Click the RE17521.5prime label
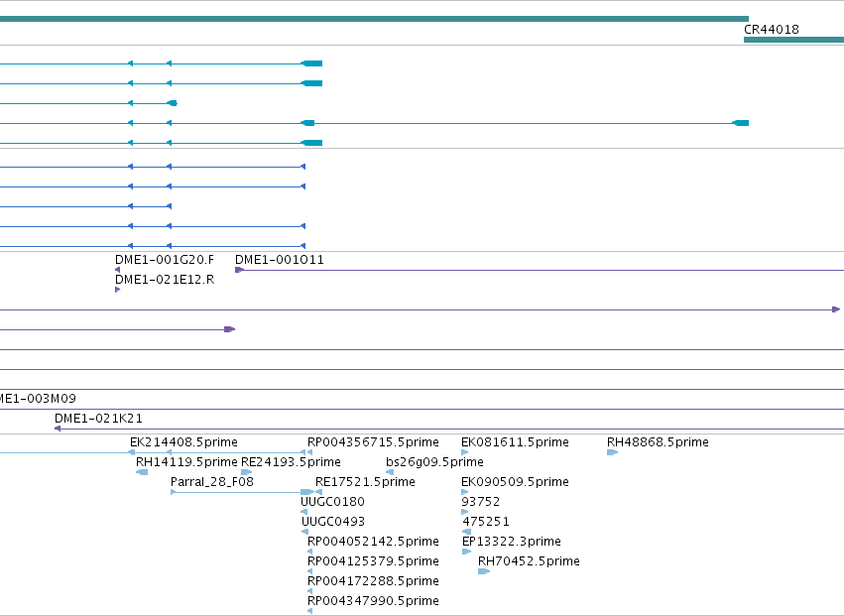 click(x=365, y=482)
